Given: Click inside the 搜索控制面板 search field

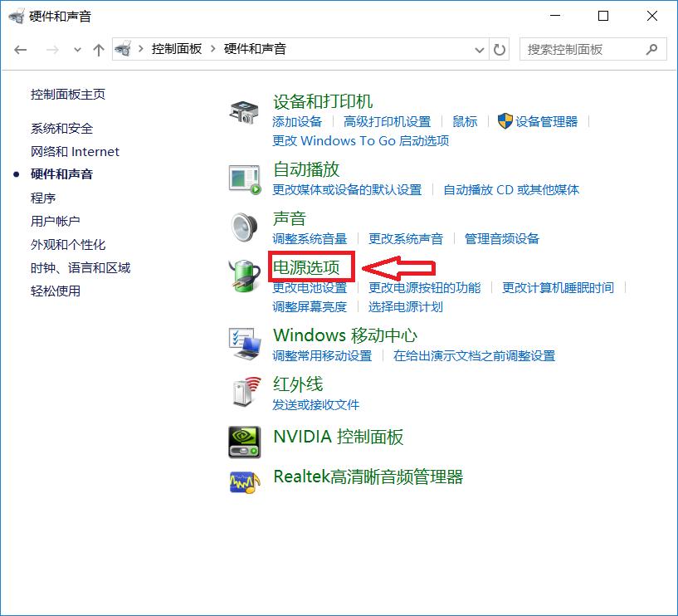Looking at the screenshot, I should (581, 49).
